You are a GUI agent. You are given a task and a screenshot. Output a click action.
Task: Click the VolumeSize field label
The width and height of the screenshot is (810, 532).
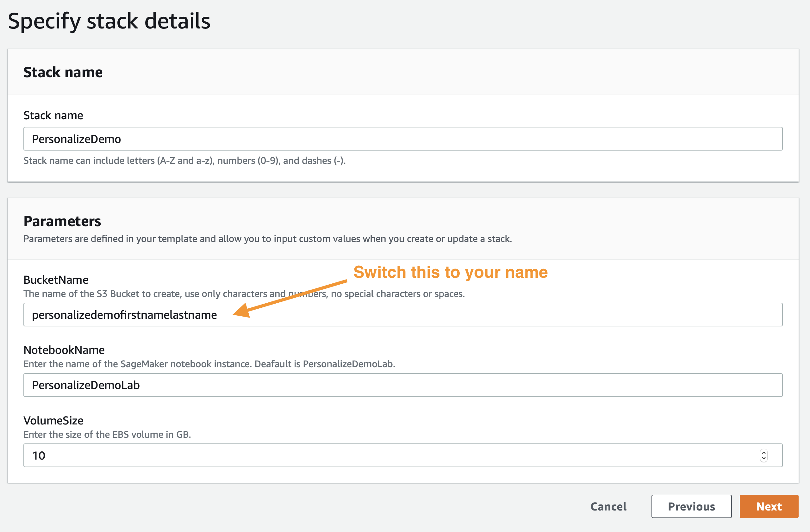click(x=53, y=420)
